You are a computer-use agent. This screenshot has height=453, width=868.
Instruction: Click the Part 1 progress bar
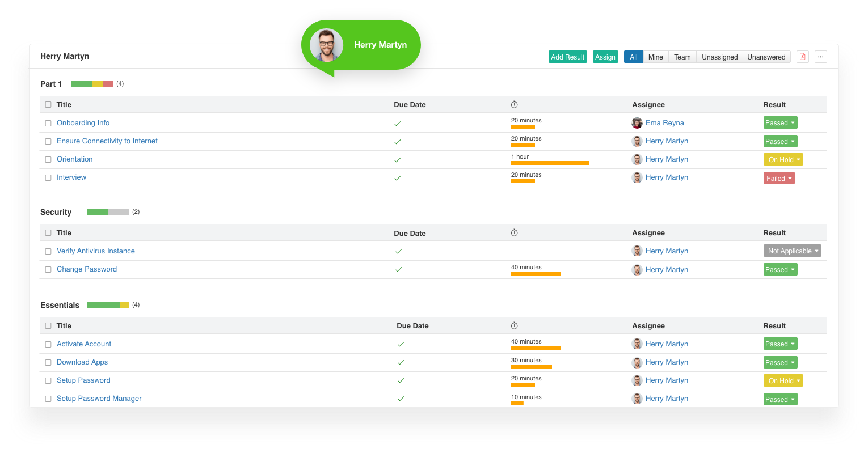coord(91,83)
